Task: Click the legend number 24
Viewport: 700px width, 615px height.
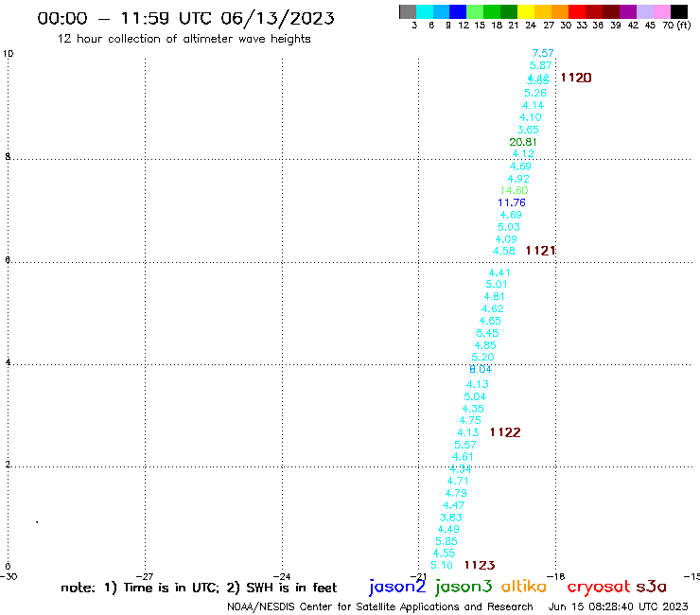Action: click(531, 25)
